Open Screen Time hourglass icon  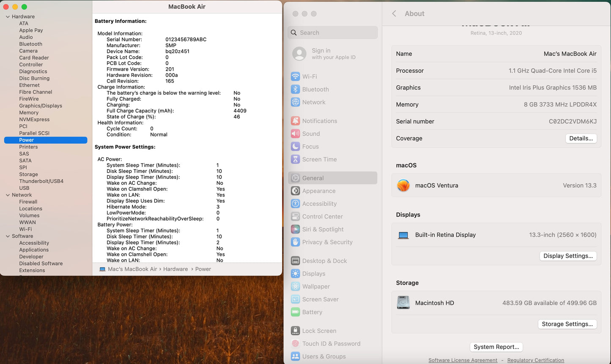295,159
